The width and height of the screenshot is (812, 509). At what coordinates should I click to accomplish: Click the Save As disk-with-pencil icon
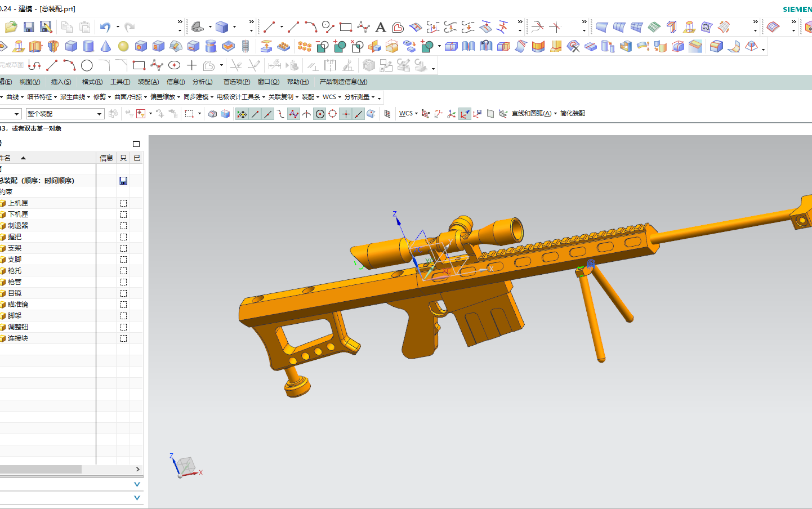click(x=46, y=27)
